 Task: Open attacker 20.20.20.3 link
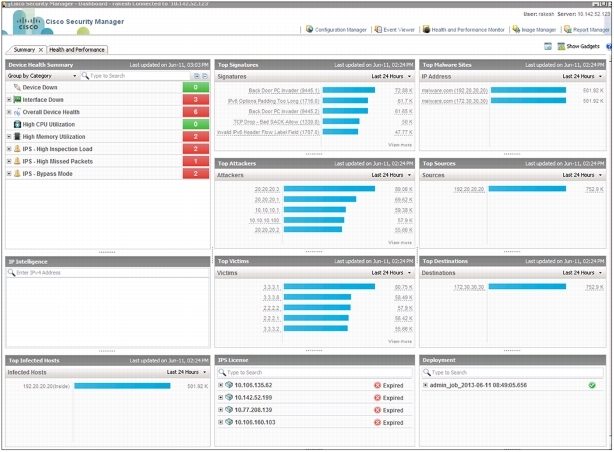pyautogui.click(x=267, y=189)
